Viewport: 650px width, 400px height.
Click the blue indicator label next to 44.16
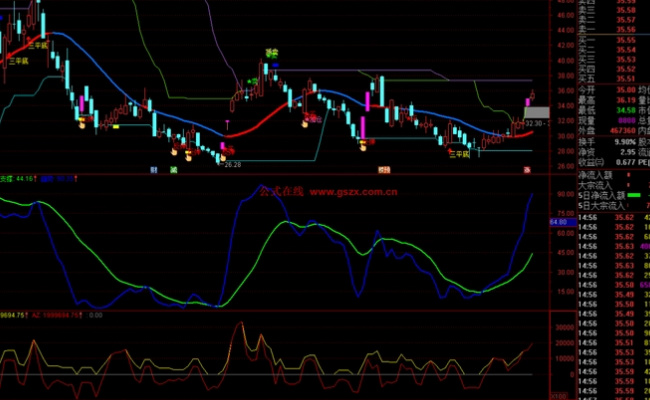[x=58, y=179]
